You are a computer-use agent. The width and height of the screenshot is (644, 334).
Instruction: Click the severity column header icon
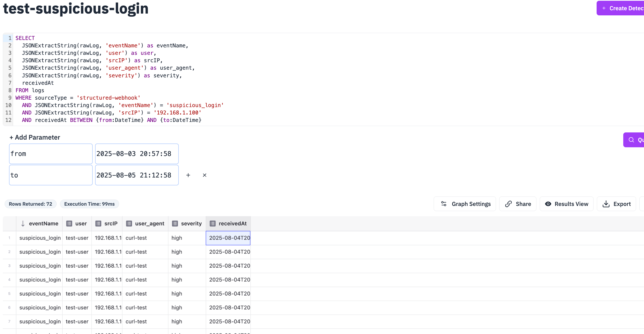point(175,223)
